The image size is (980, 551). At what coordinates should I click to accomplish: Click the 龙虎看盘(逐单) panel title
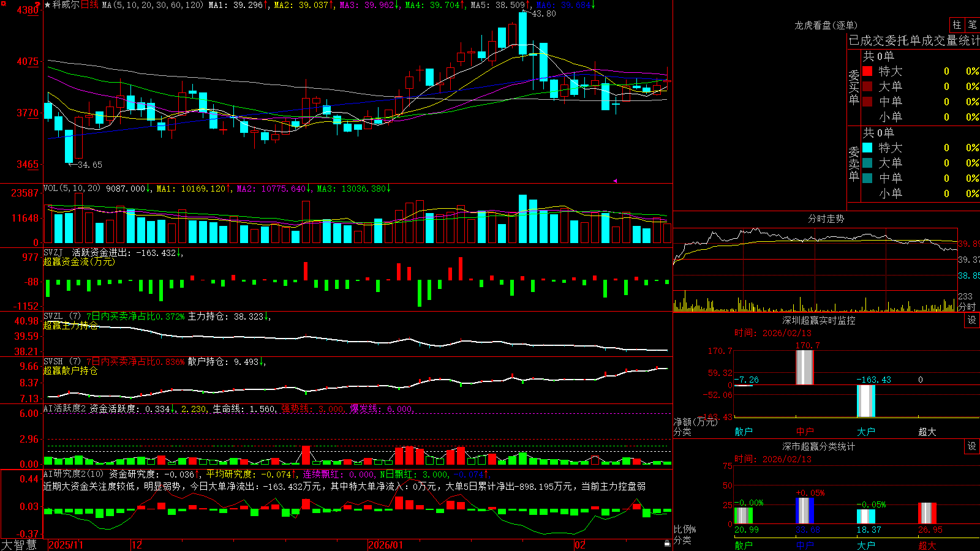pyautogui.click(x=826, y=25)
